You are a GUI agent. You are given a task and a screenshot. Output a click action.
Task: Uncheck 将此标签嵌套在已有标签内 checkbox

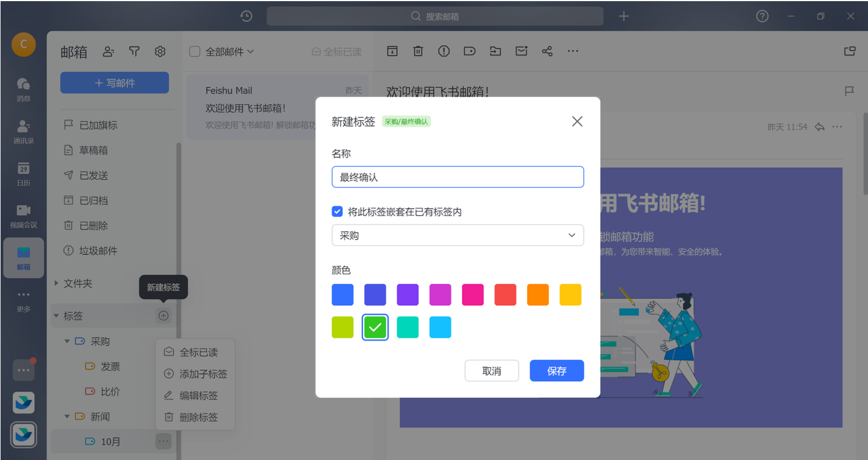click(337, 211)
